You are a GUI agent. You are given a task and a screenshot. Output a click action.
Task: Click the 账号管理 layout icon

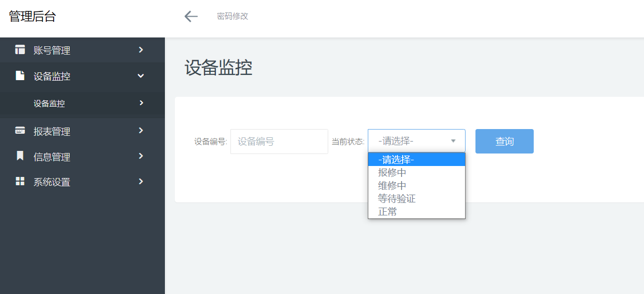point(20,50)
